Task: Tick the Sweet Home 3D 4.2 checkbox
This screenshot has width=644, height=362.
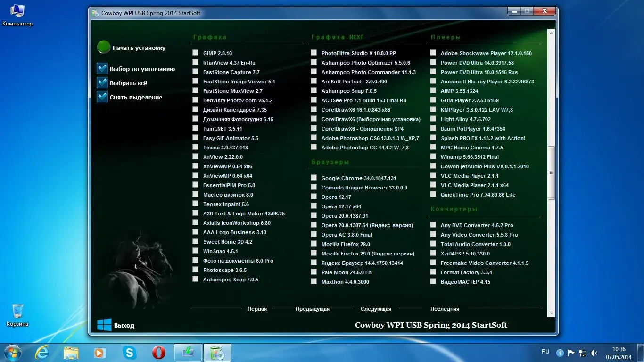Action: coord(195,241)
